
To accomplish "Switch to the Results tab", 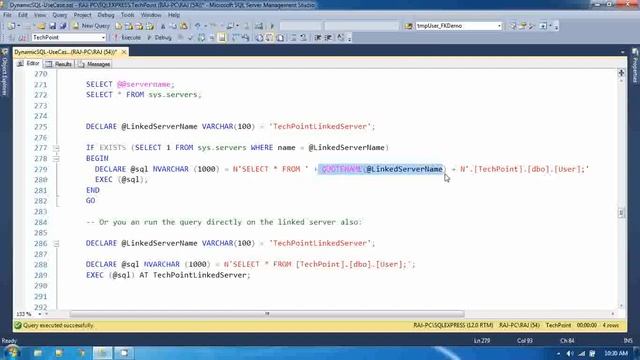I will (59, 64).
